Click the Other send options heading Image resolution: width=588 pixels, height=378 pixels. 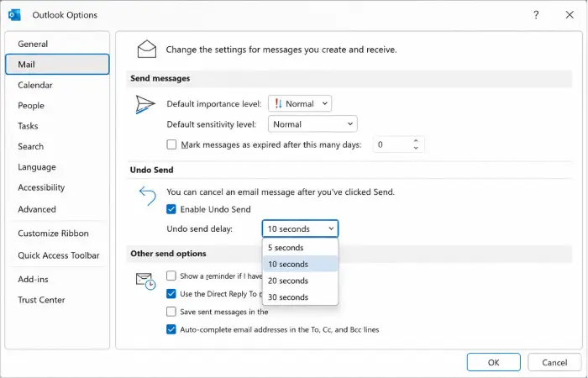point(168,254)
